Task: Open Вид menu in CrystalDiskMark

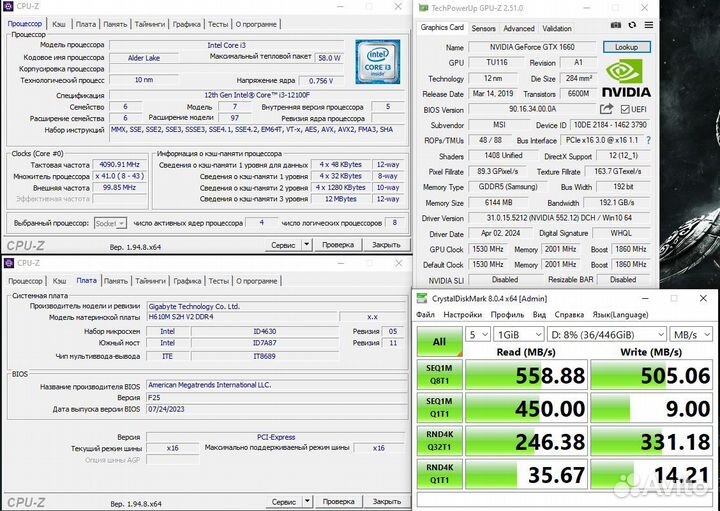Action: pyautogui.click(x=539, y=314)
